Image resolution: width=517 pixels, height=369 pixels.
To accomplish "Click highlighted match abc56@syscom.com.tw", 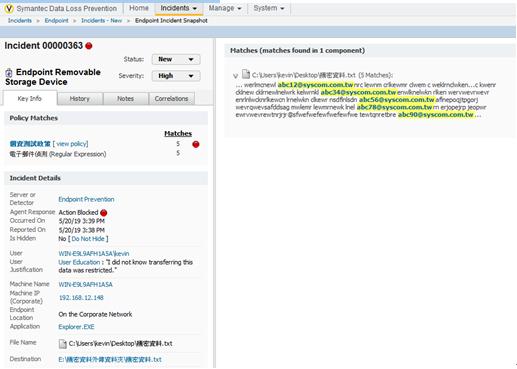I will (x=397, y=100).
